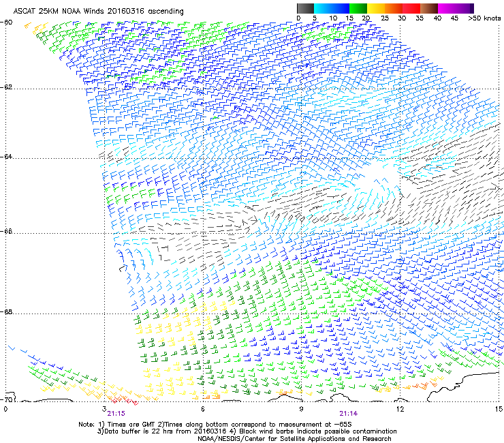This screenshot has width=504, height=443.
Task: Click the latitude label '-66'
Action: 7,231
